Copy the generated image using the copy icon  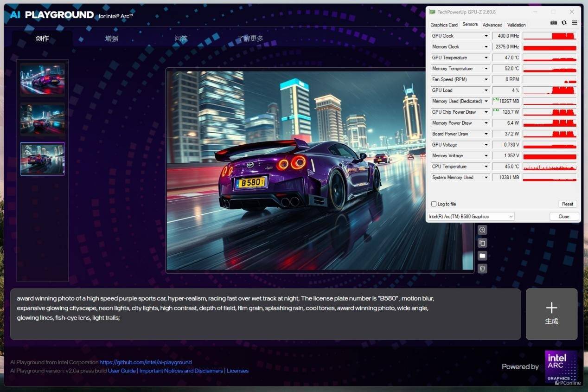[x=482, y=243]
